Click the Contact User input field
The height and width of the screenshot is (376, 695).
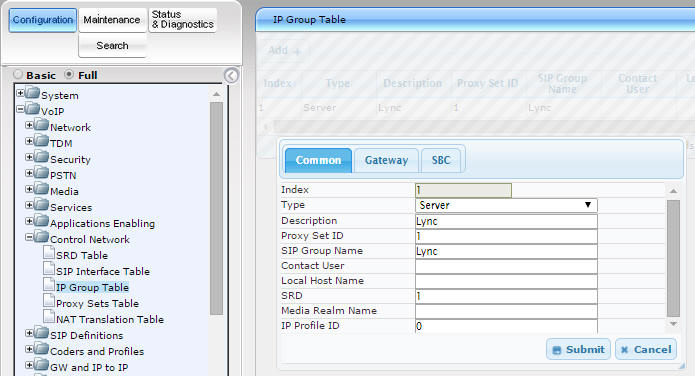tap(506, 266)
